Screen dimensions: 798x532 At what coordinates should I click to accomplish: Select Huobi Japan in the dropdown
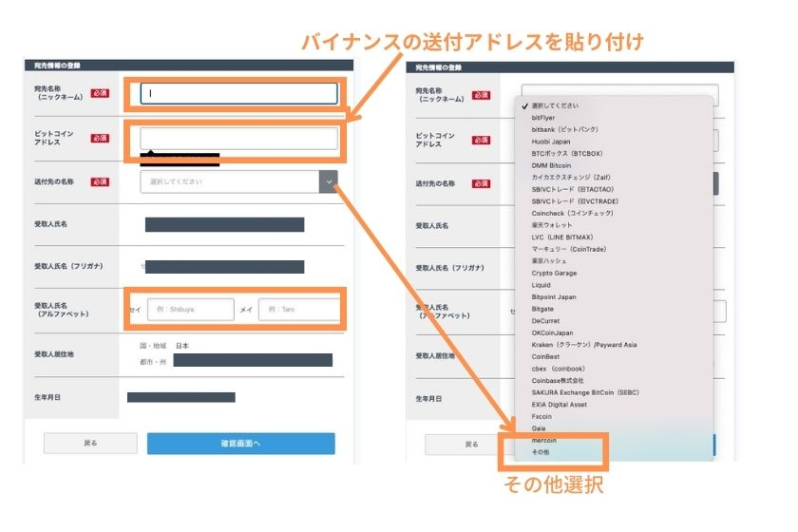pyautogui.click(x=551, y=142)
